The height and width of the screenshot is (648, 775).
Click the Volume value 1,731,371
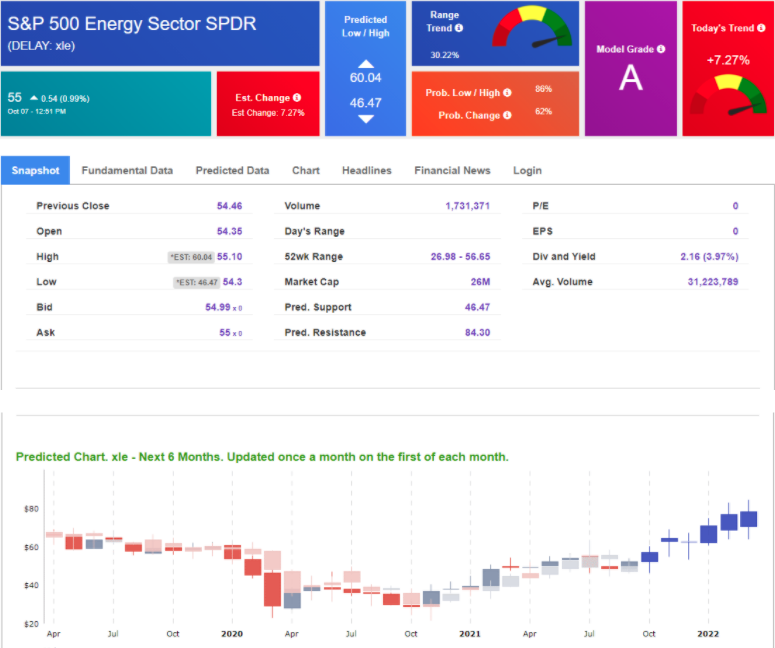click(468, 206)
